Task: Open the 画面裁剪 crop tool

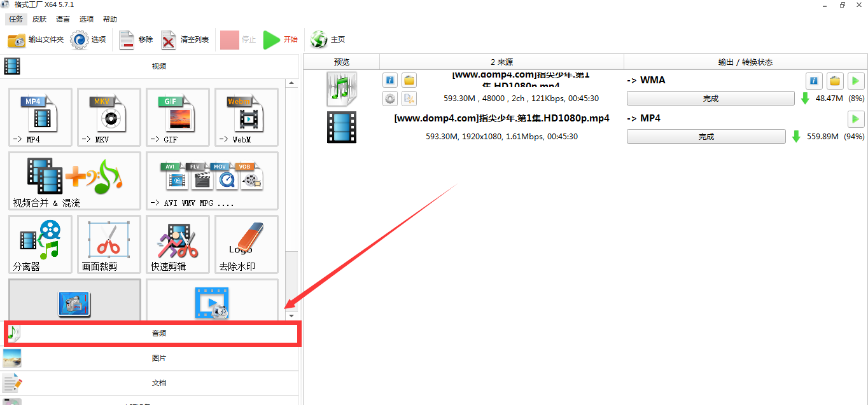Action: coord(109,245)
